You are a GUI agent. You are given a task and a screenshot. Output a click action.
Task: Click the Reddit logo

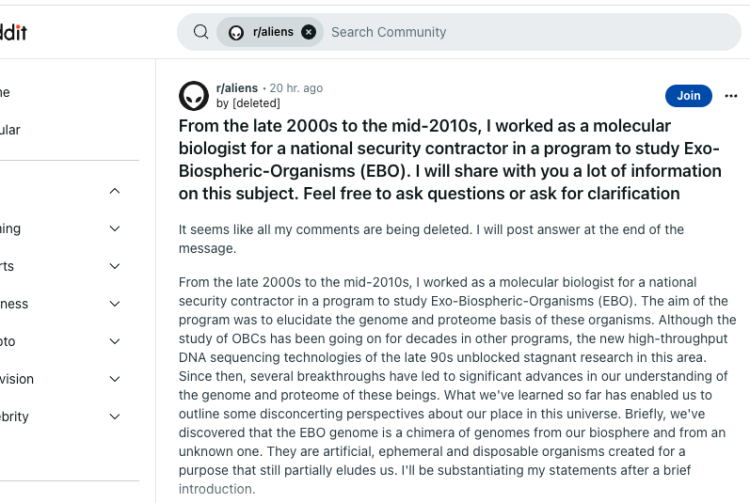[x=13, y=33]
